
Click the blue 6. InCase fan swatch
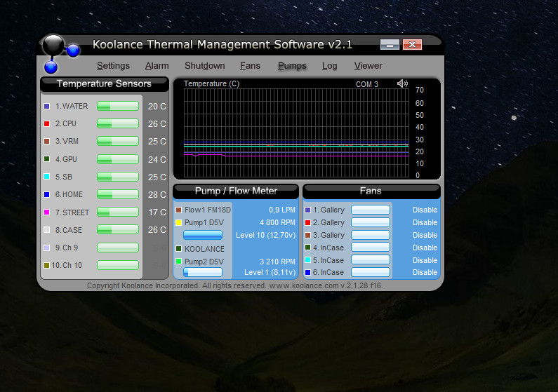[x=308, y=272]
